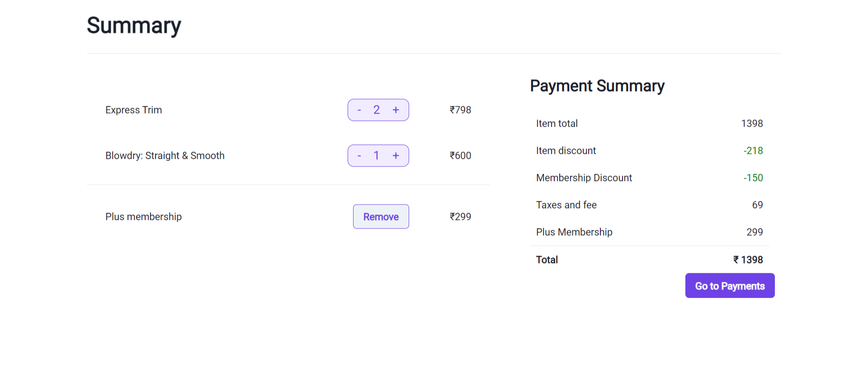Click the -150 Membership Discount amount
This screenshot has width=868, height=376.
(x=753, y=178)
